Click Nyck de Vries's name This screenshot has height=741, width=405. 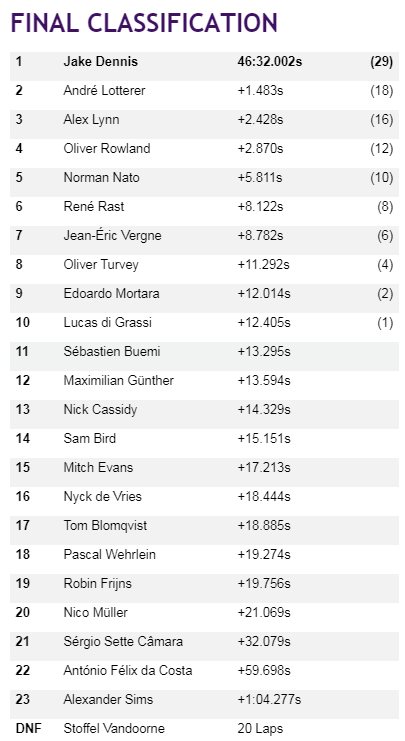[x=103, y=497]
